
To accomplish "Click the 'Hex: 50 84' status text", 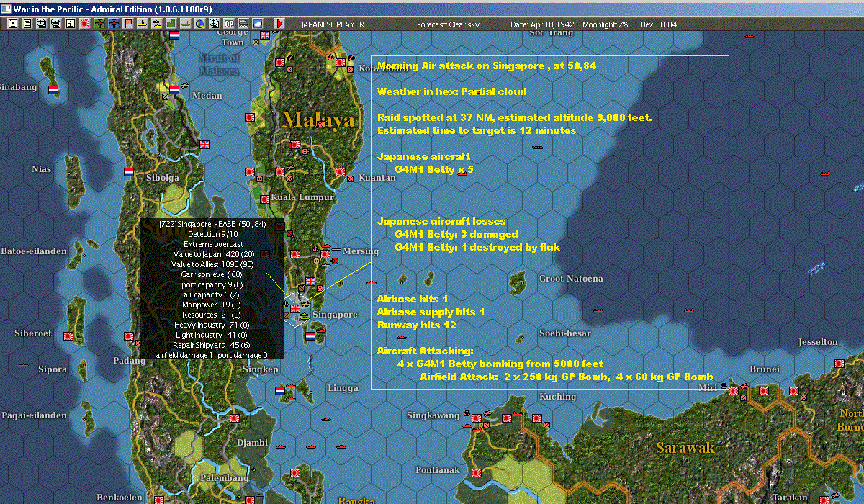I will [658, 24].
